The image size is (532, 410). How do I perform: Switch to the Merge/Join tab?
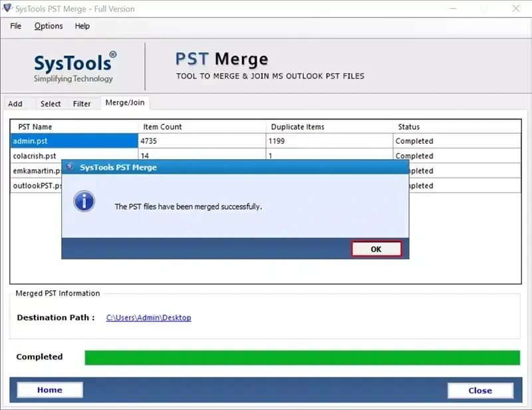pyautogui.click(x=125, y=102)
